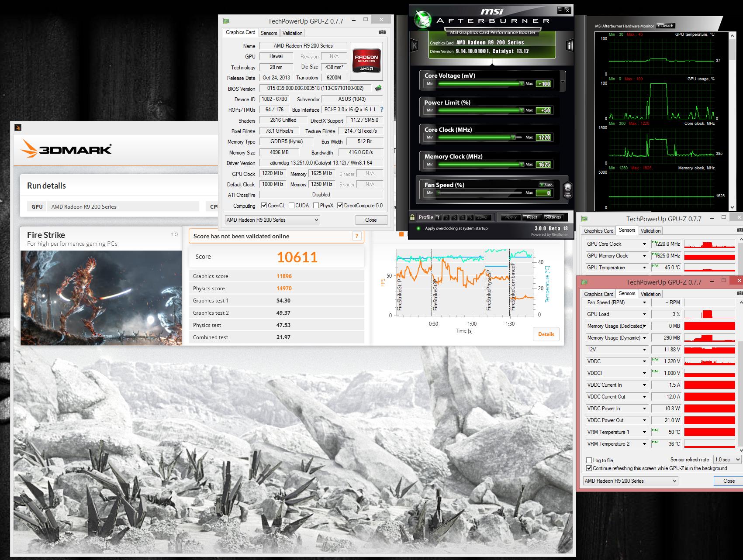This screenshot has height=560, width=743.
Task: Switch to the Sensors tab in the main GPU-Z window
Action: [x=269, y=33]
